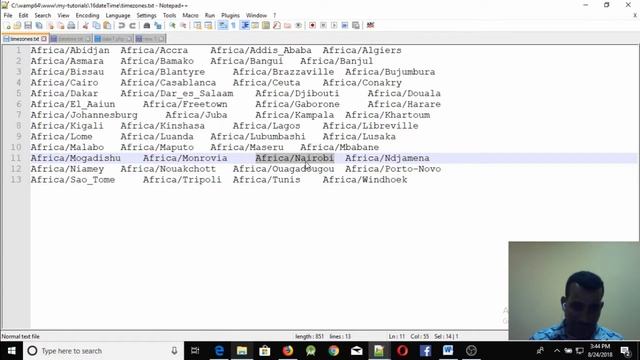Click the Redo toolbar arrow

click(x=132, y=26)
